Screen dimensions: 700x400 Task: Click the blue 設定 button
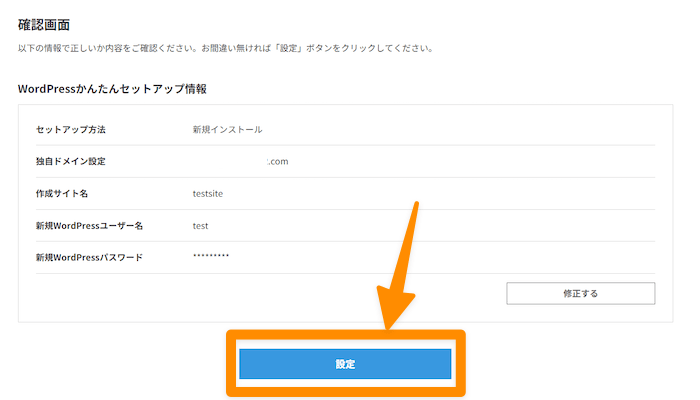click(345, 364)
